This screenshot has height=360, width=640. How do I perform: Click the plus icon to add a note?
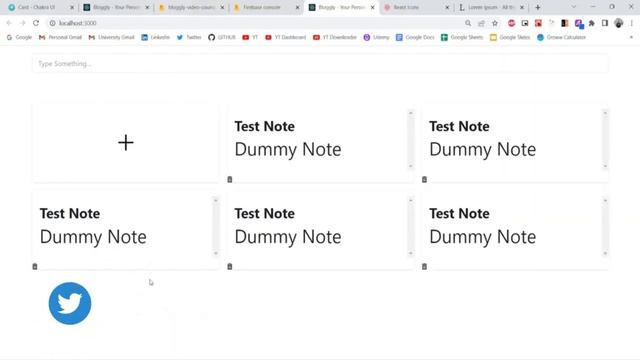point(126,143)
